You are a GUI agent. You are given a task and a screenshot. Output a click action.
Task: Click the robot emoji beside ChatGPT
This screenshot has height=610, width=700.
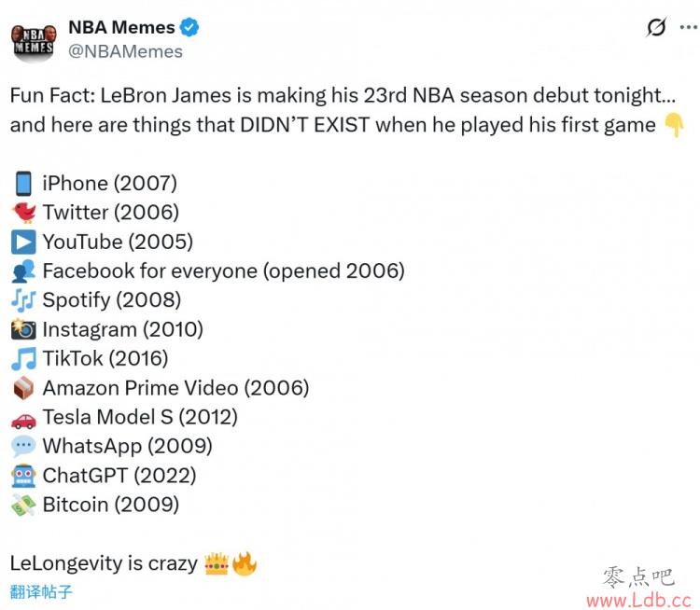click(23, 476)
